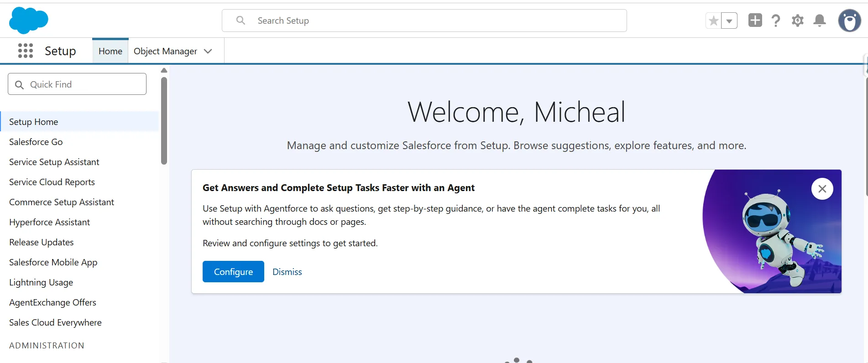Click the ADMINISTRATION section label

47,345
